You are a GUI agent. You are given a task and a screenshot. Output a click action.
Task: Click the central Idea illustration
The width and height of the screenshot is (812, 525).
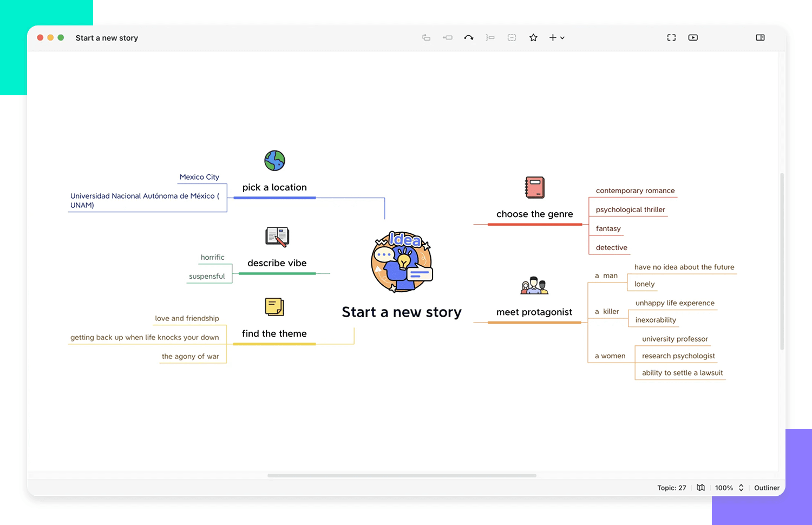(x=402, y=262)
